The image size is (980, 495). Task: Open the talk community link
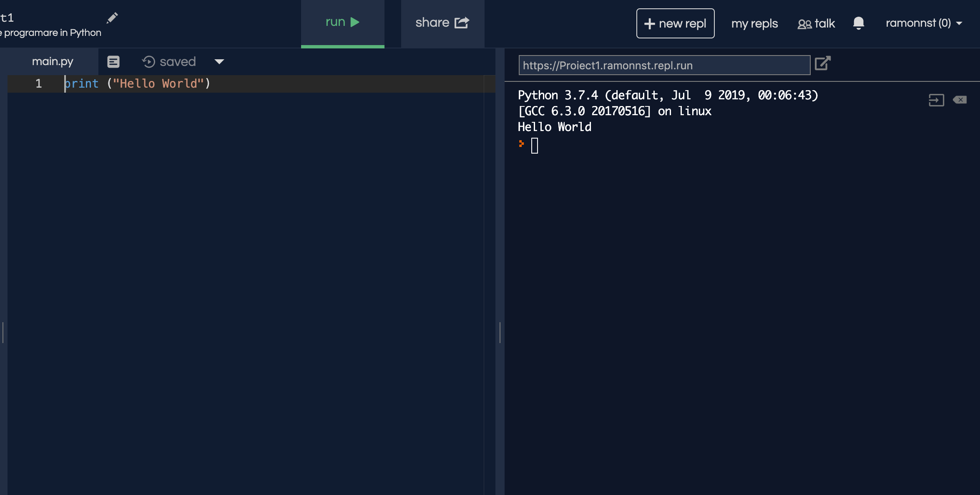click(816, 23)
